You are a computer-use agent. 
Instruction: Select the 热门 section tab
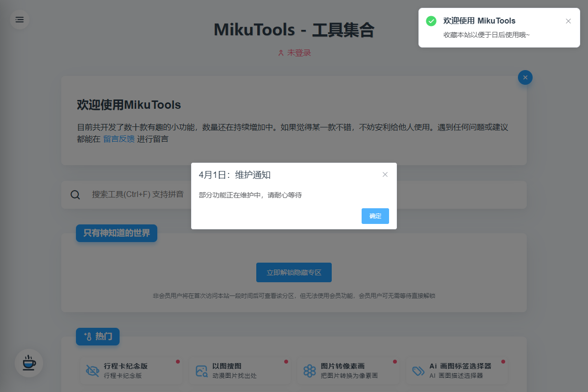tap(98, 337)
